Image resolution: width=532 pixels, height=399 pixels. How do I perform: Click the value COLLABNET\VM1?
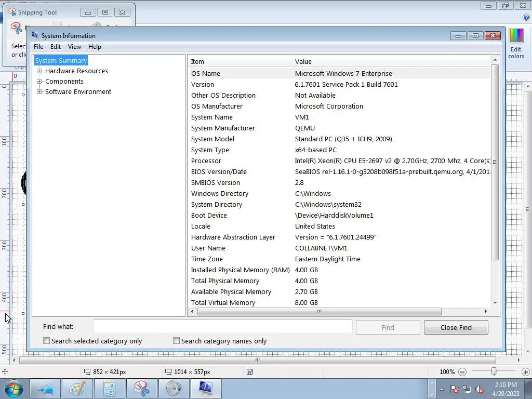pos(321,248)
